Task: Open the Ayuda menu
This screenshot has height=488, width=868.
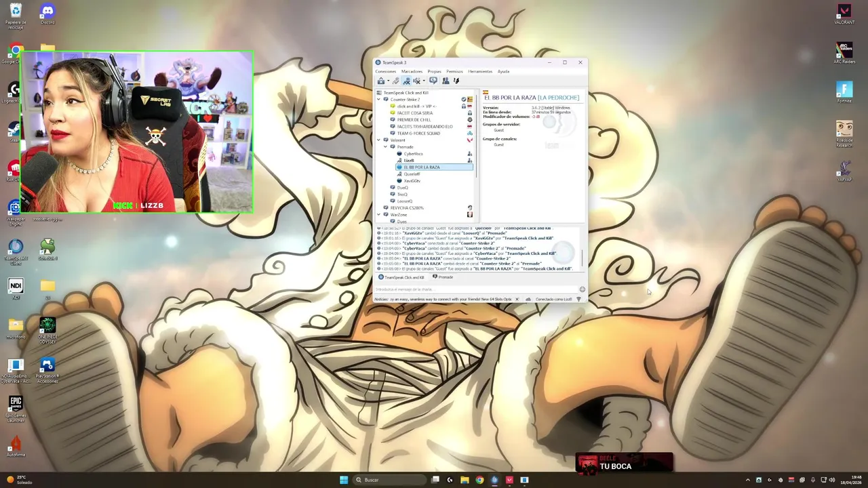Action: coord(503,71)
